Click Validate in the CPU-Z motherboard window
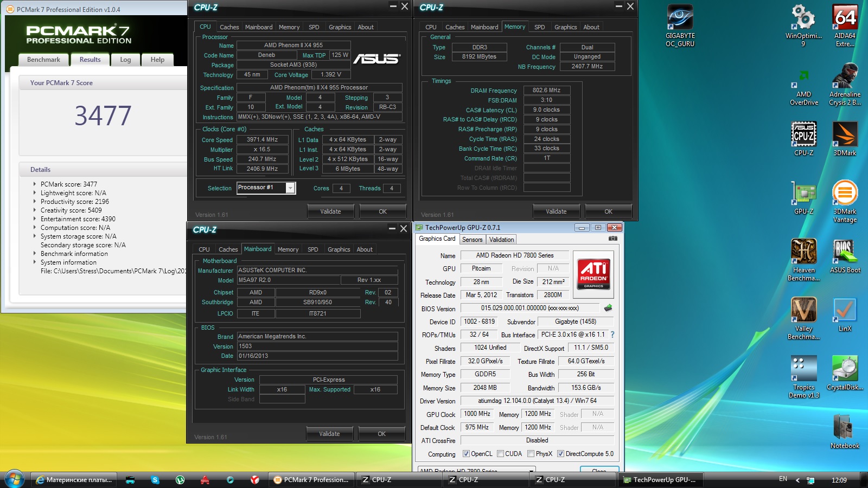Screen dimensions: 868x488 329,434
